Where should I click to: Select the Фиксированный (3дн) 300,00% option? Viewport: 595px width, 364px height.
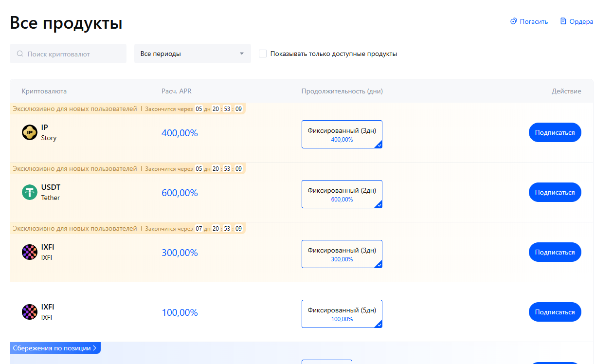tap(342, 254)
